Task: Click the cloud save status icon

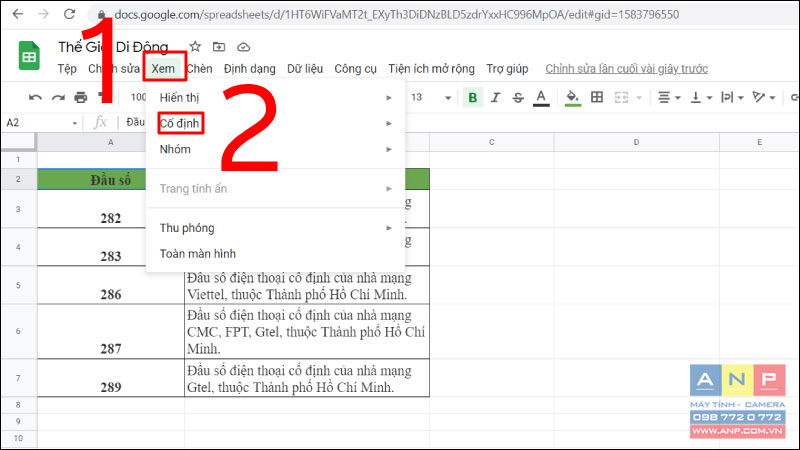Action: pyautogui.click(x=243, y=47)
